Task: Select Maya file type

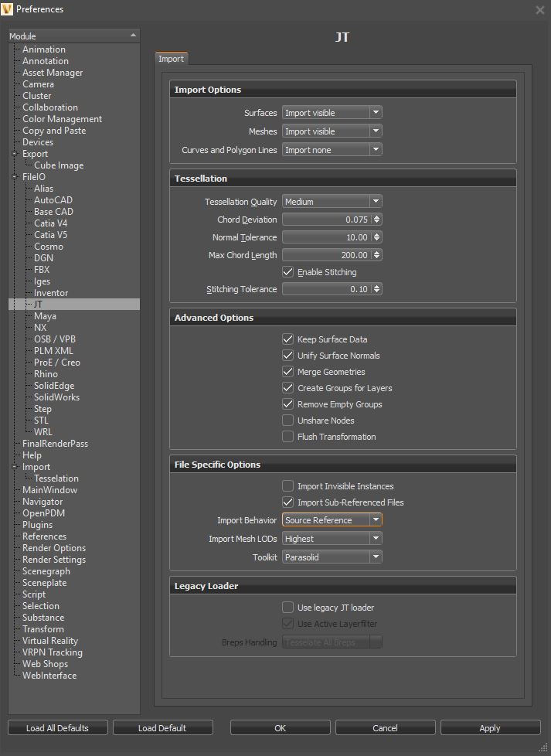Action: tap(45, 316)
